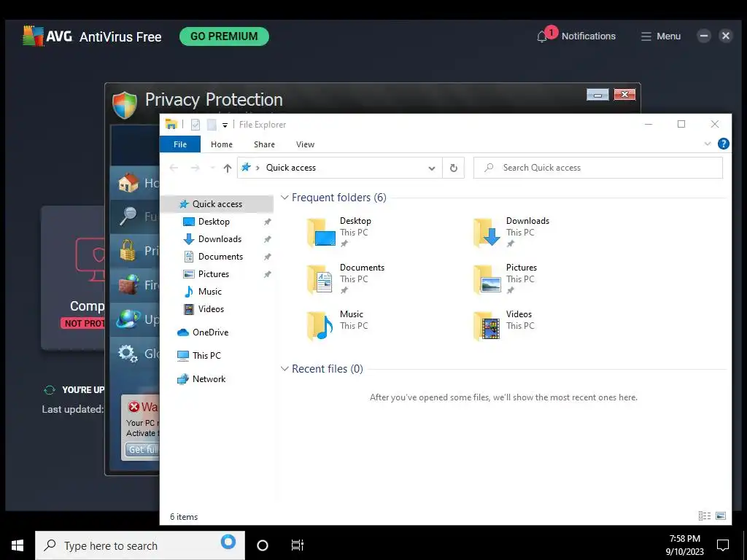
Task: Open the Share ribbon tab
Action: pyautogui.click(x=264, y=144)
